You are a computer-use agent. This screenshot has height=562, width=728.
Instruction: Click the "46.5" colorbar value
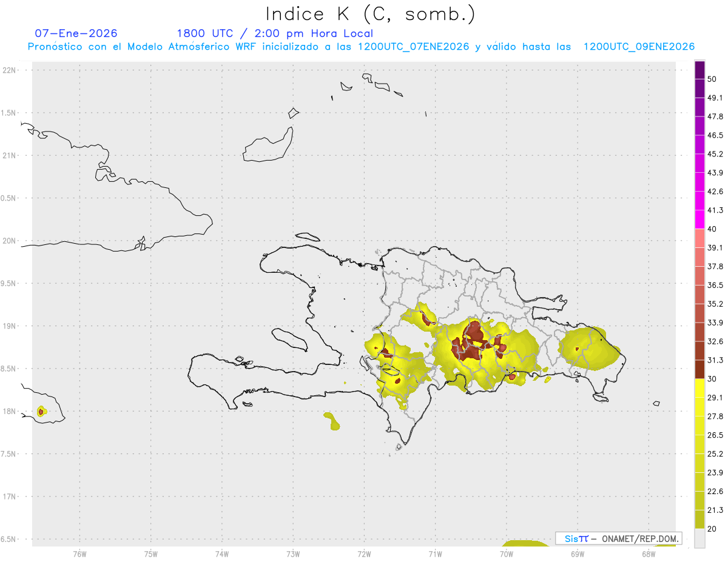click(x=715, y=135)
